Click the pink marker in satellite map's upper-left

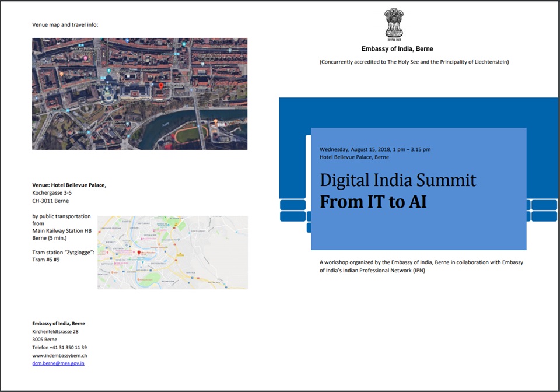86,58
